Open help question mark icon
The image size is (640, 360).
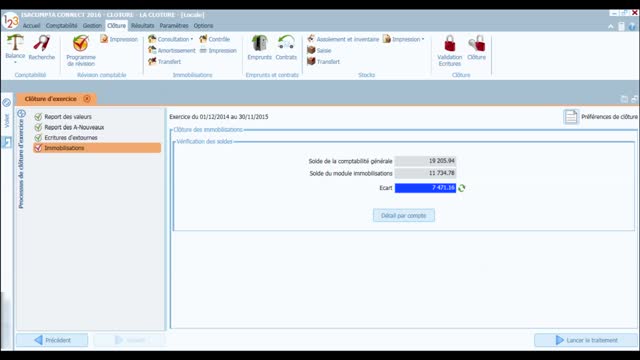[632, 27]
